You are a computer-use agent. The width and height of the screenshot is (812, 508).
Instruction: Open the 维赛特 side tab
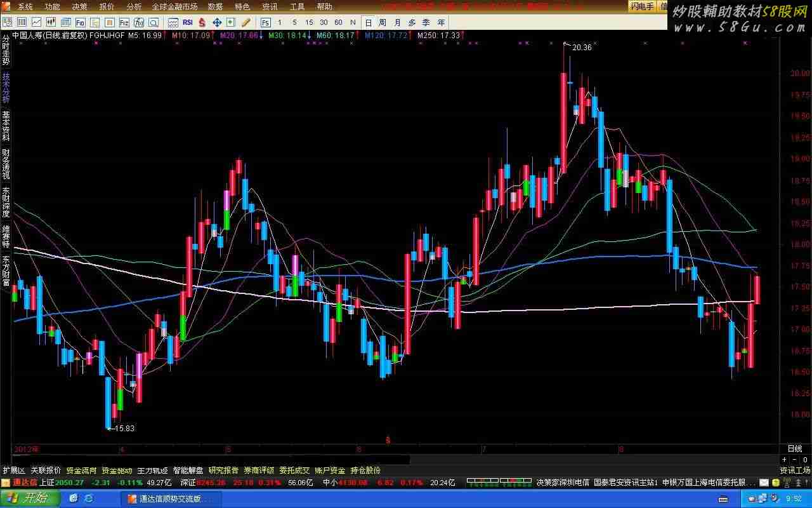tap(6, 236)
